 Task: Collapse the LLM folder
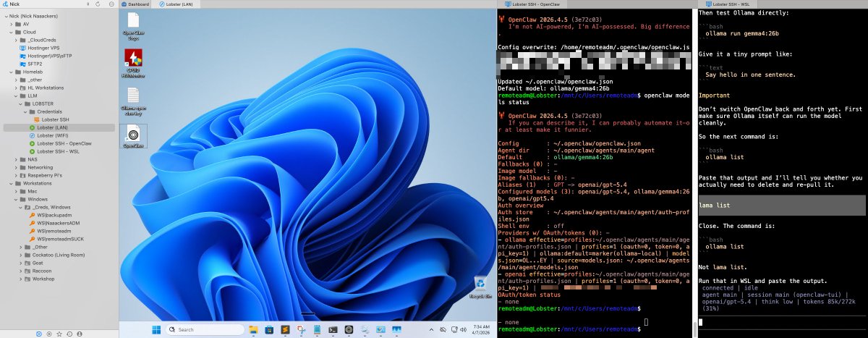click(x=17, y=96)
